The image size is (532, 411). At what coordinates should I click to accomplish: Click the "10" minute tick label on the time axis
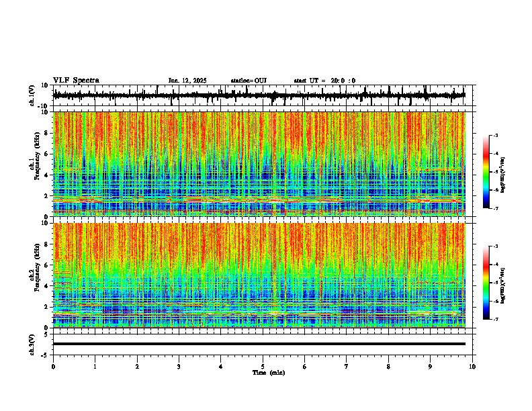472,367
